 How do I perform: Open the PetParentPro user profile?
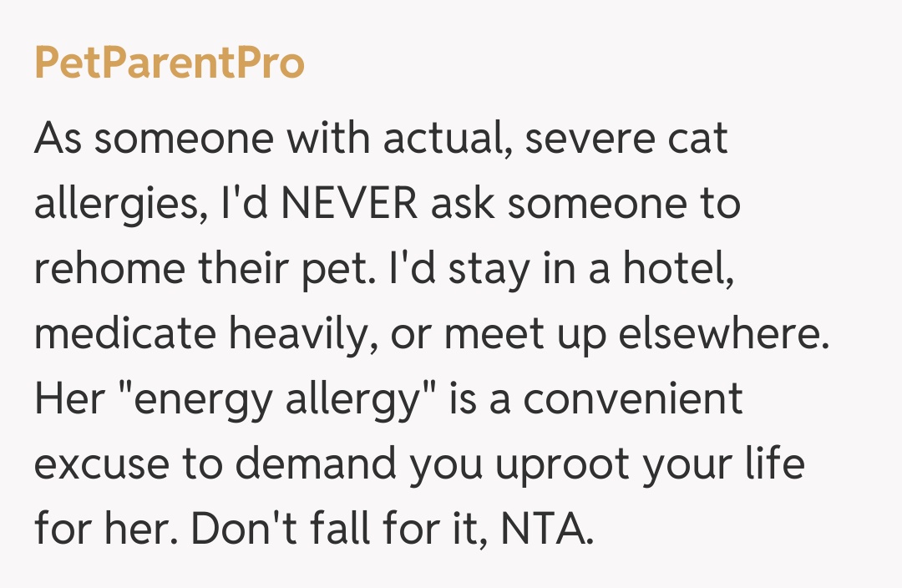(x=170, y=64)
